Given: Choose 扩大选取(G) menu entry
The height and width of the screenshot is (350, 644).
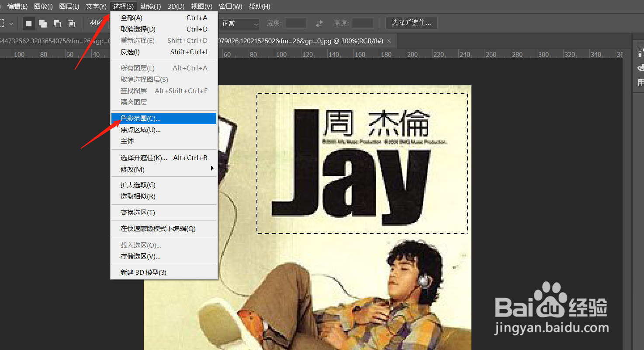Looking at the screenshot, I should (x=164, y=185).
